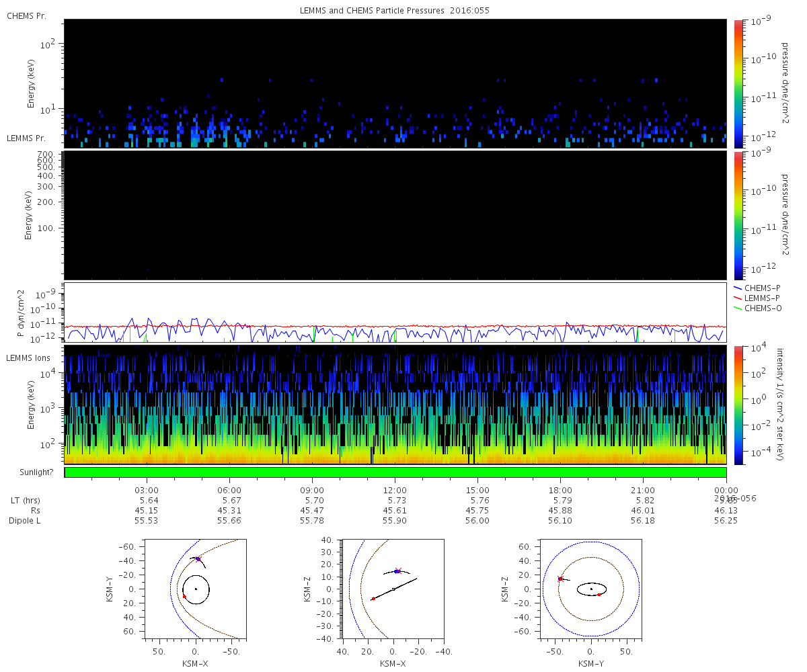Click the green Sunlight indicator bar

click(395, 472)
